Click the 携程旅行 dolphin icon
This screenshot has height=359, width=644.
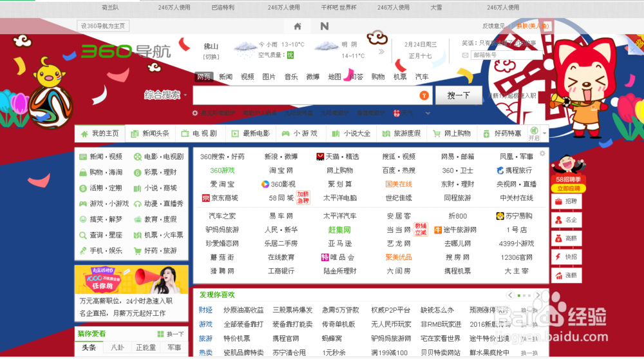pos(500,170)
